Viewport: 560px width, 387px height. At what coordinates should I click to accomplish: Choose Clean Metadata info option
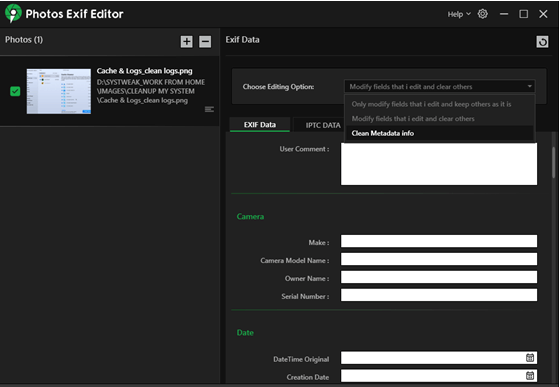tap(440, 133)
